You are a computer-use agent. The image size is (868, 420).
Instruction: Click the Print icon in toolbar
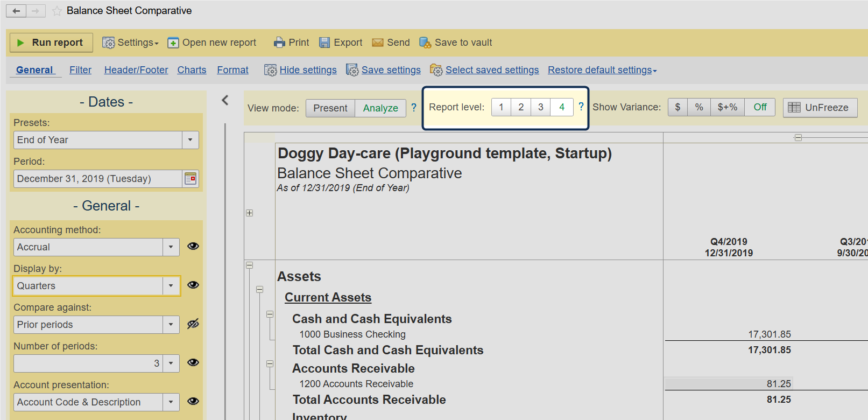(x=279, y=43)
